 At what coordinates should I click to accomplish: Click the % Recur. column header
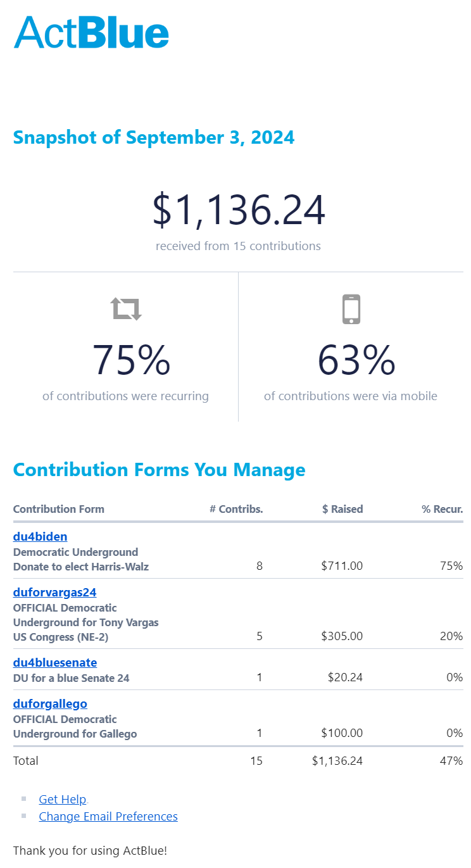click(x=443, y=509)
